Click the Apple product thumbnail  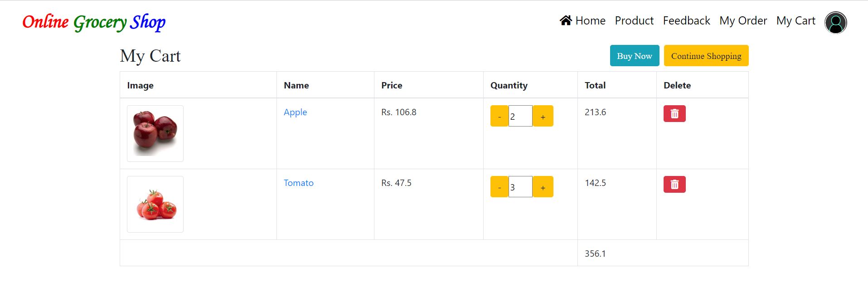click(x=155, y=133)
